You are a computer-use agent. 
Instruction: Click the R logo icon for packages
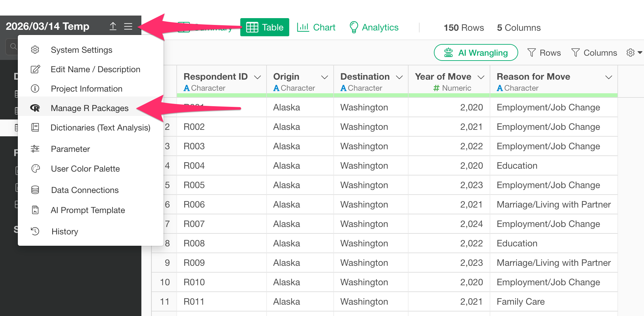pyautogui.click(x=35, y=108)
